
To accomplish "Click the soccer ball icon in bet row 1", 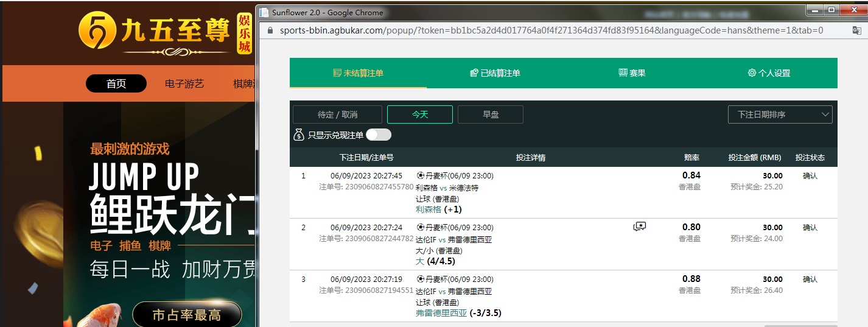I will point(420,176).
